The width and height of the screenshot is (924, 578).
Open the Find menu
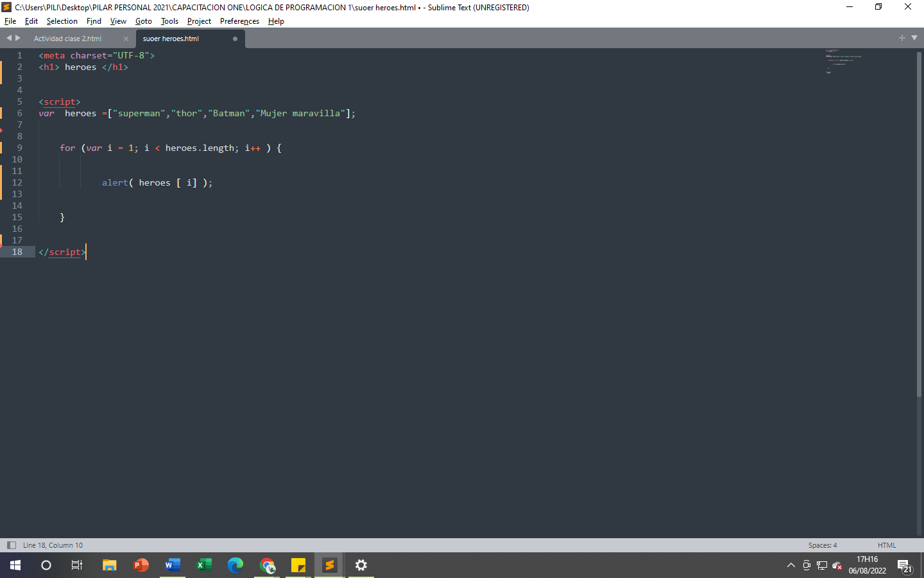94,21
